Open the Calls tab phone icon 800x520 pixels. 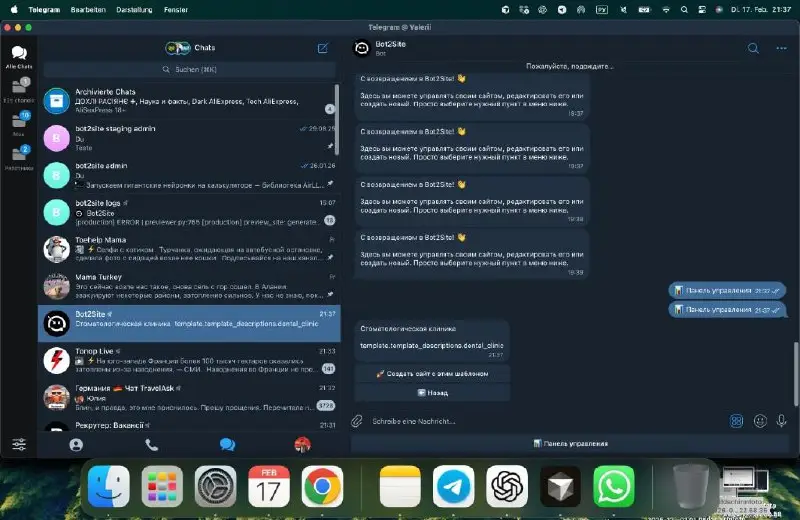point(152,445)
